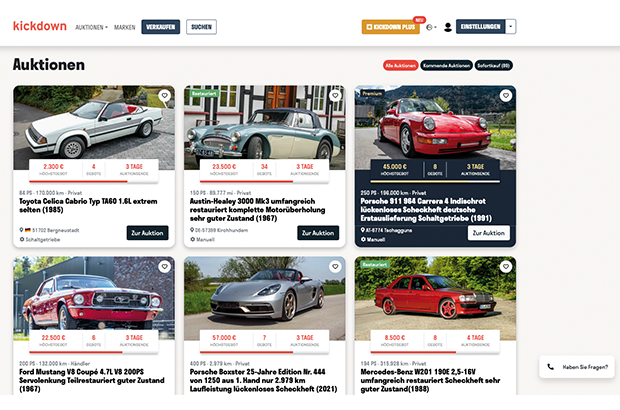Open Zur Auktion for Austin-Healey
The height and width of the screenshot is (410, 620).
(x=318, y=233)
